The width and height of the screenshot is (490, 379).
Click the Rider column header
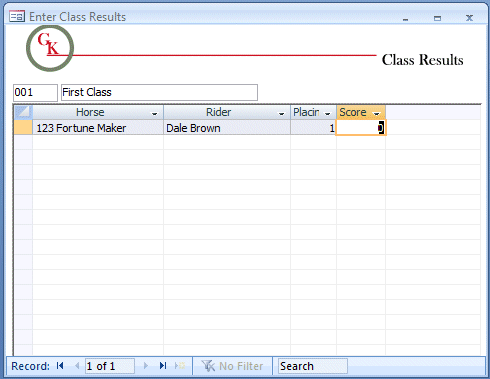(227, 112)
